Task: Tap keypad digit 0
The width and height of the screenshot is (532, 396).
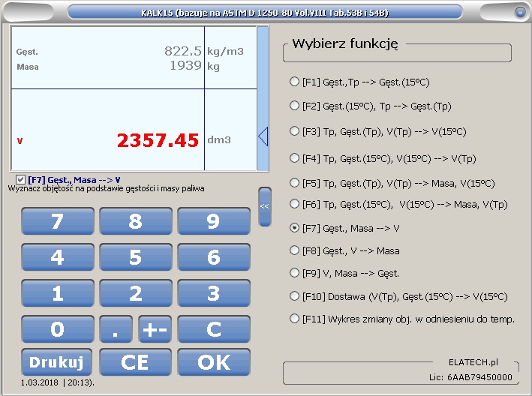Action: click(58, 328)
